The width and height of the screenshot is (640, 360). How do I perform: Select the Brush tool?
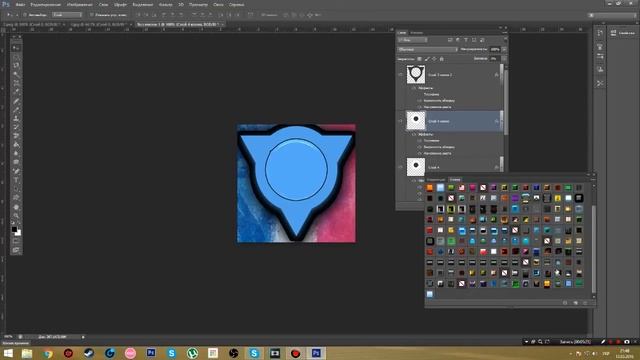pyautogui.click(x=16, y=110)
